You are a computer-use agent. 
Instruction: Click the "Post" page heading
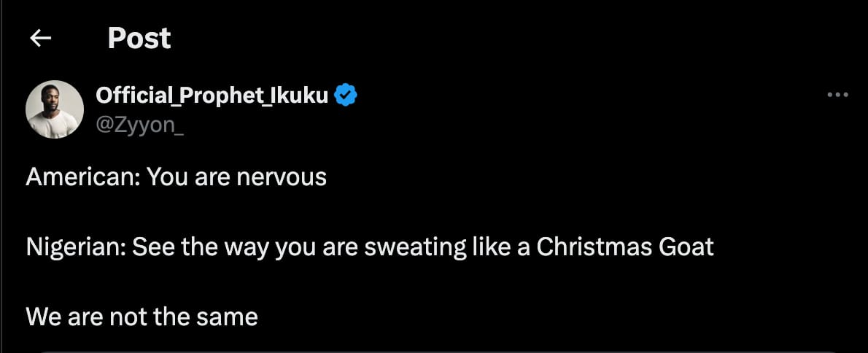pos(139,38)
